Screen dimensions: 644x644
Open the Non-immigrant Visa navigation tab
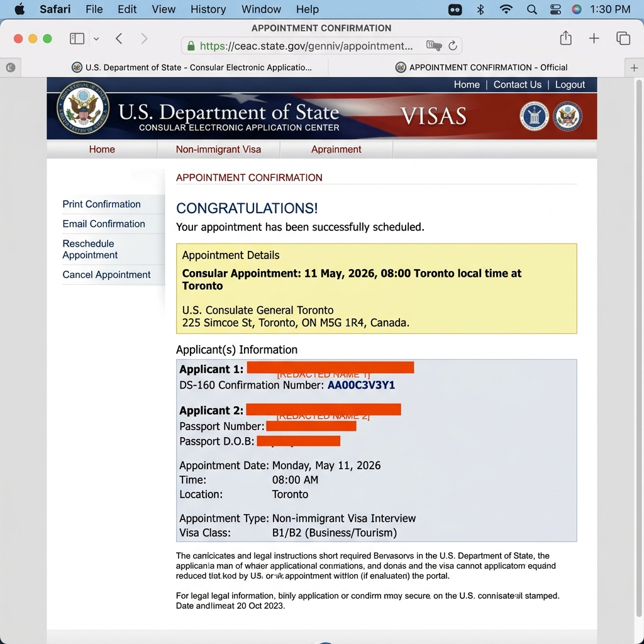point(218,149)
